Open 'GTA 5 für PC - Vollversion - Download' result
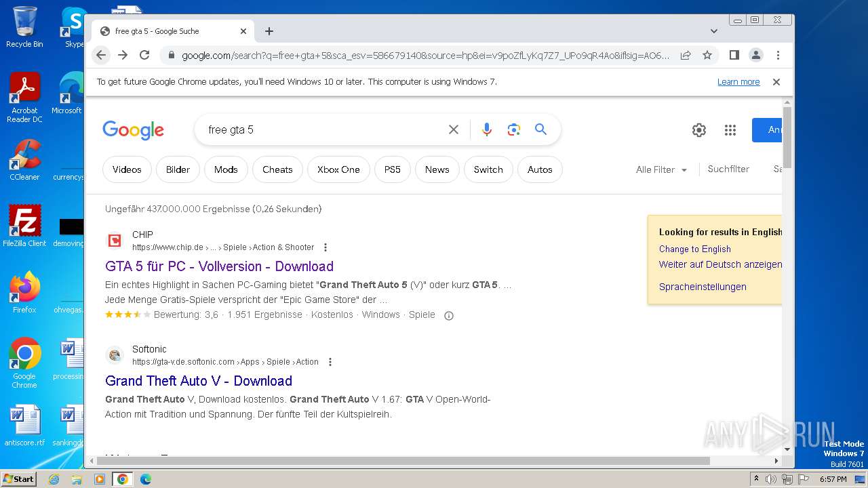The image size is (868, 488). coord(219,266)
